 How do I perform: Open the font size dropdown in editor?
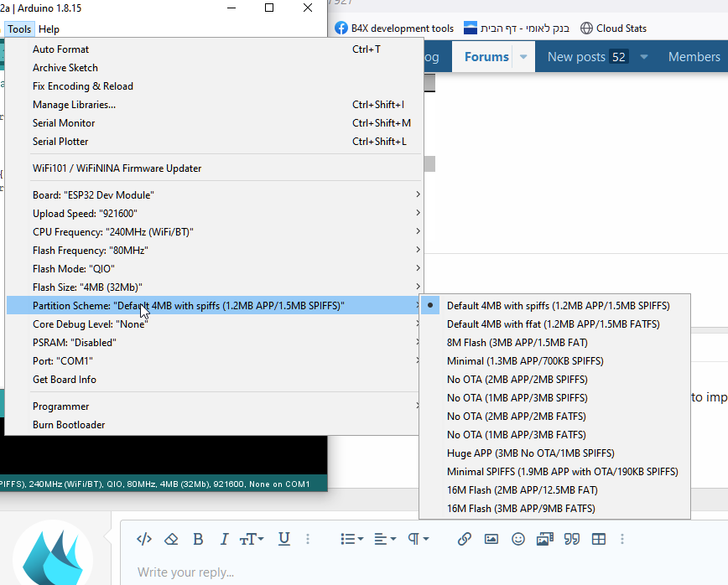click(x=252, y=539)
